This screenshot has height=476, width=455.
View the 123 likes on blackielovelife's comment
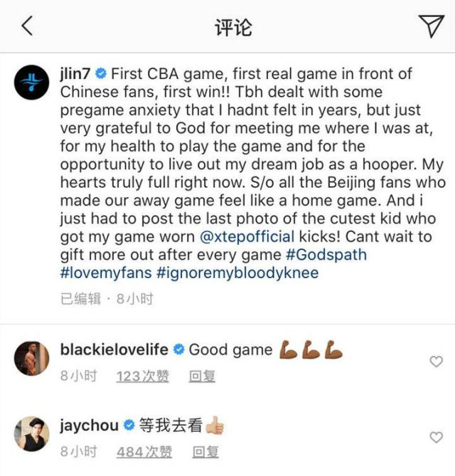(143, 376)
